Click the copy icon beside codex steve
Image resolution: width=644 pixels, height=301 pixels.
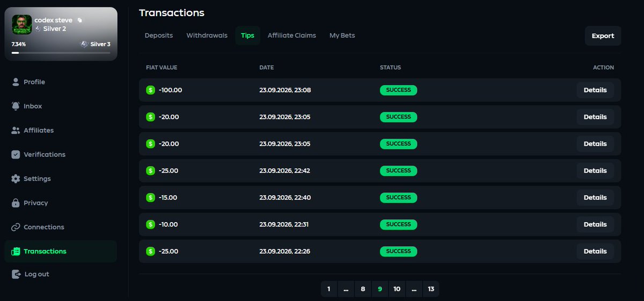pos(79,20)
